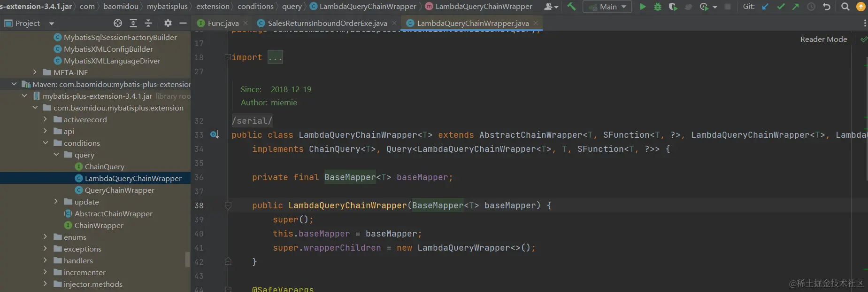Commit changes with the green Git checkmark
868x292 pixels.
pyautogui.click(x=781, y=7)
